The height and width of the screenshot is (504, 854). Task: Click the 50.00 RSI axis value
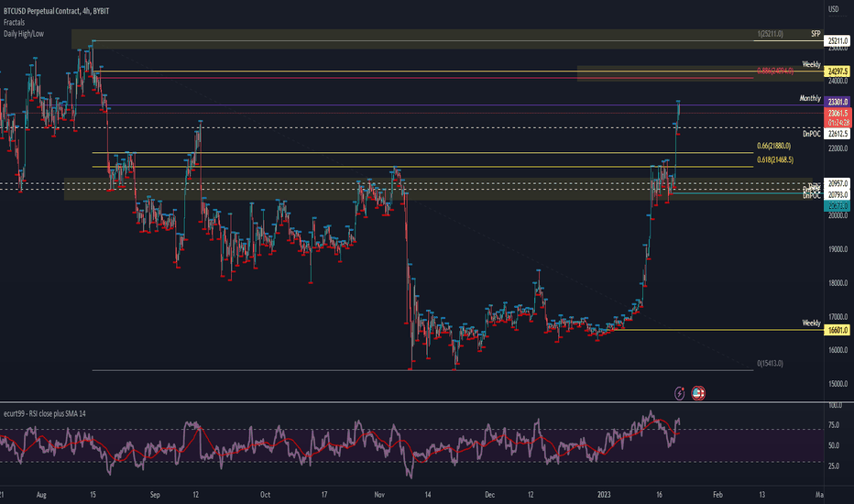click(833, 445)
